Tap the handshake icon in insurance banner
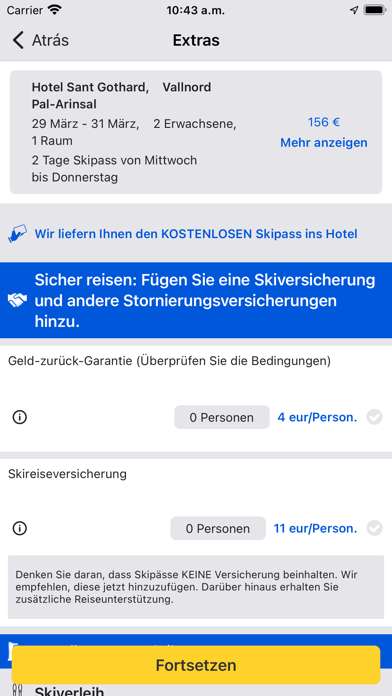392x696 pixels. pos(17,301)
